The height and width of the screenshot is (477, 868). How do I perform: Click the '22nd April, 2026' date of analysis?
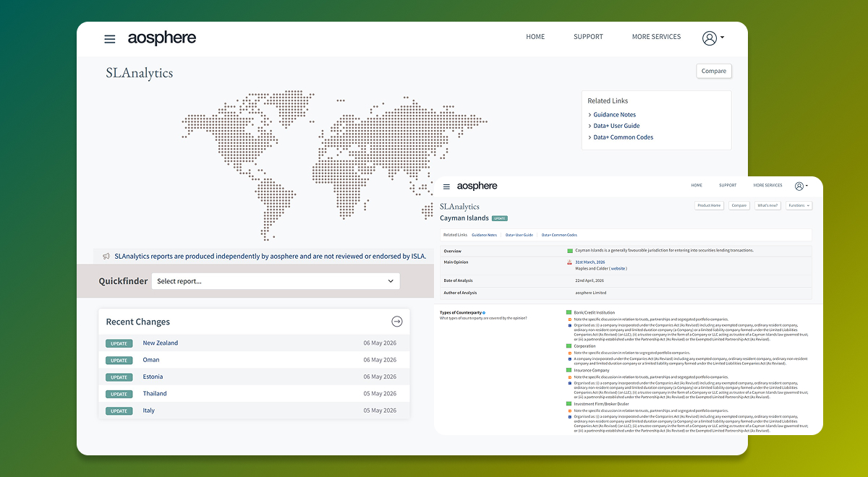[590, 280]
